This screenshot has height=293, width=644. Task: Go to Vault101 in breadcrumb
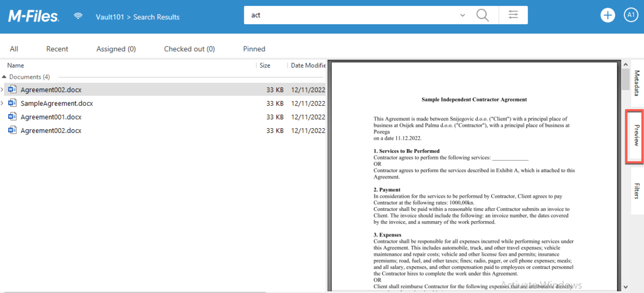(x=110, y=17)
